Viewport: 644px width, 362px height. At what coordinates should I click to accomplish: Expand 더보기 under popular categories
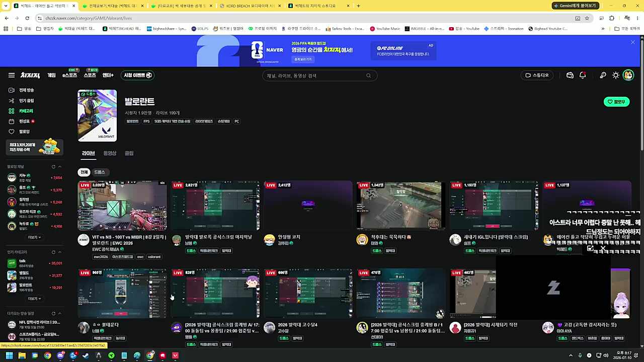coord(34,299)
